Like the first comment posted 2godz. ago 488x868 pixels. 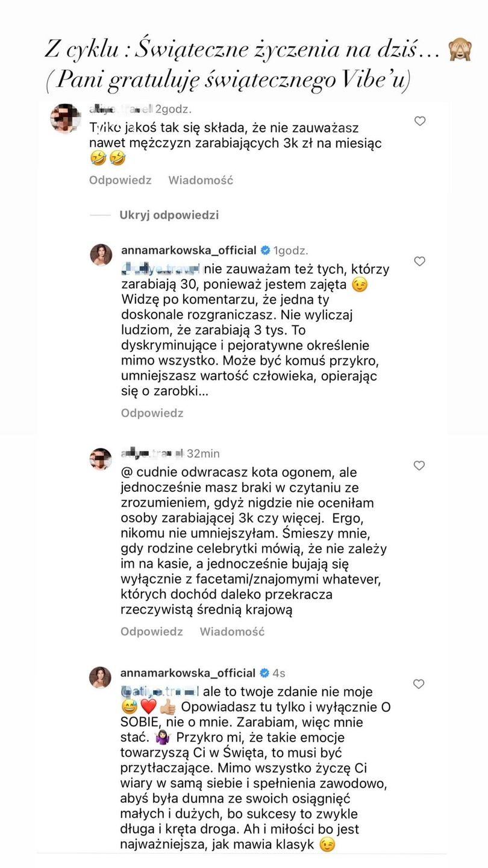[x=420, y=121]
